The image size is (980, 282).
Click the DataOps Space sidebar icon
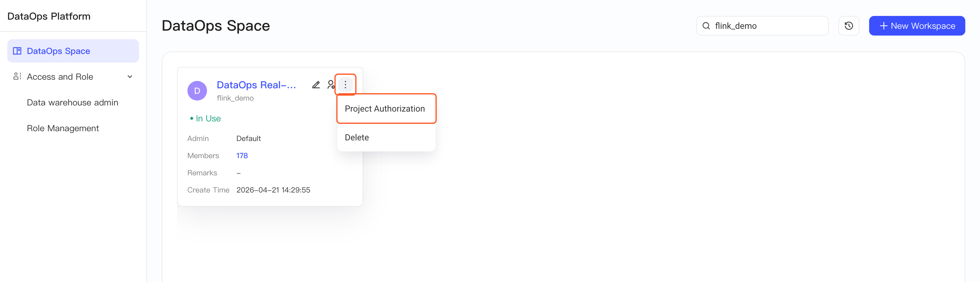[17, 51]
